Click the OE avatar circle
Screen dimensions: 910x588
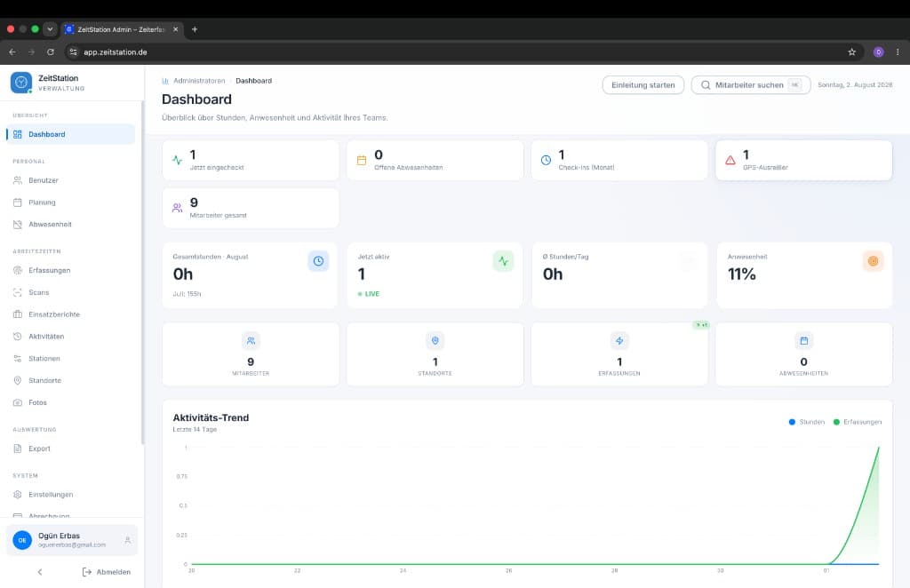click(22, 540)
